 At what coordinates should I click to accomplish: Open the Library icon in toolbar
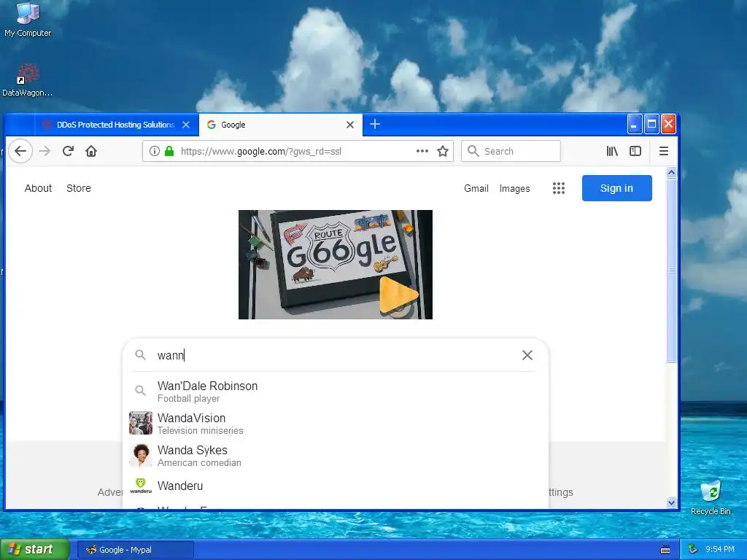click(612, 152)
